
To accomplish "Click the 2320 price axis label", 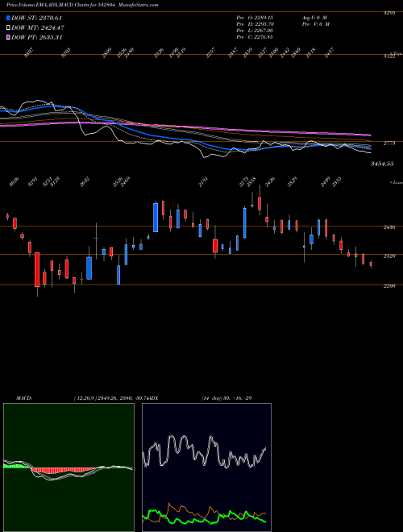I will pyautogui.click(x=388, y=256).
